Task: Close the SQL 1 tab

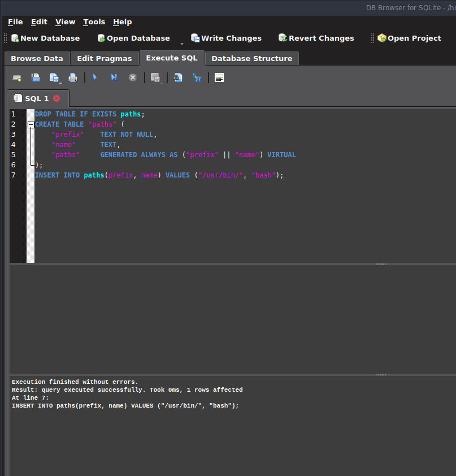Action: pos(57,98)
